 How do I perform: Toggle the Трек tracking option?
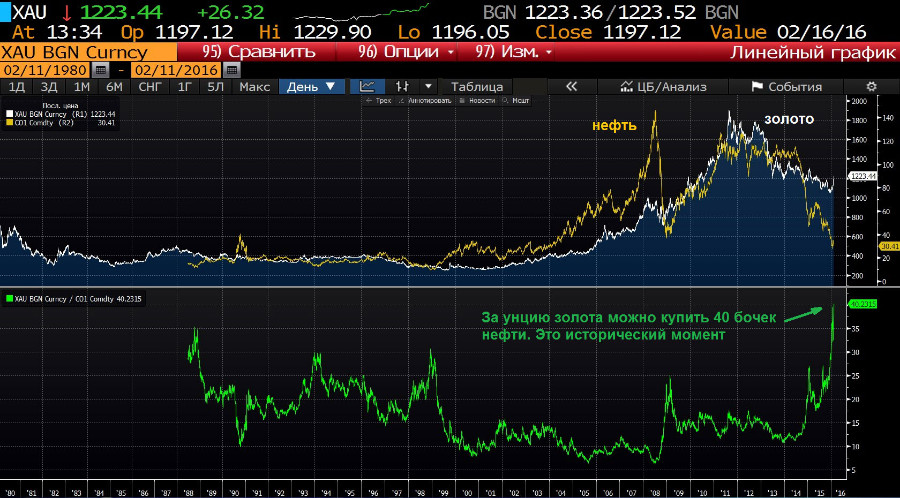[x=378, y=101]
